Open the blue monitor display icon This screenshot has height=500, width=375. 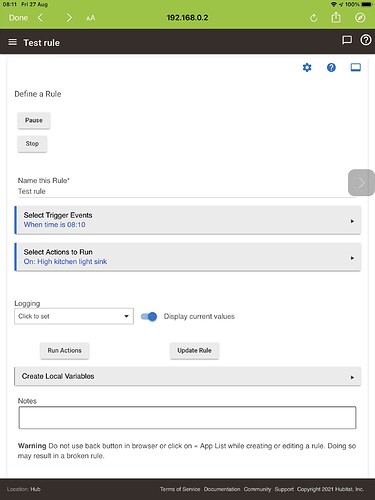(x=356, y=68)
